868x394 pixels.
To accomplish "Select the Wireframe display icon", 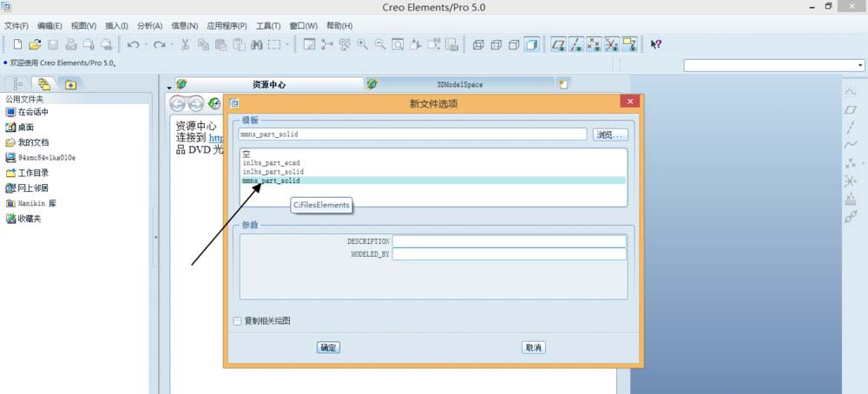I will pos(478,45).
